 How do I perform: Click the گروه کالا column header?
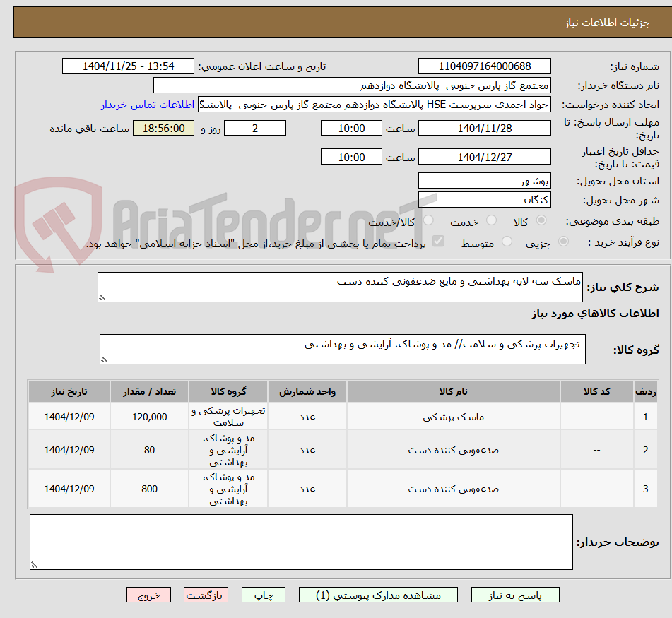[x=228, y=391]
